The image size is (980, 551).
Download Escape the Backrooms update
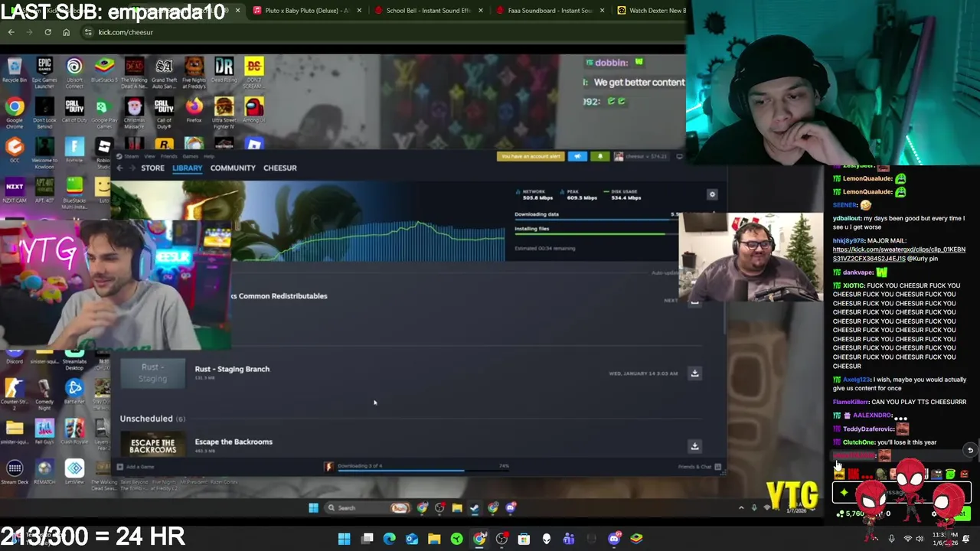[694, 446]
